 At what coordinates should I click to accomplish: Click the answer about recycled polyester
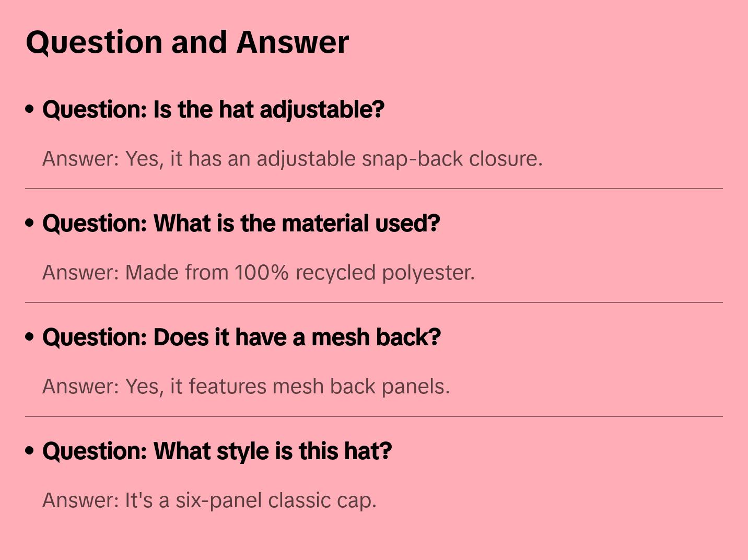258,273
